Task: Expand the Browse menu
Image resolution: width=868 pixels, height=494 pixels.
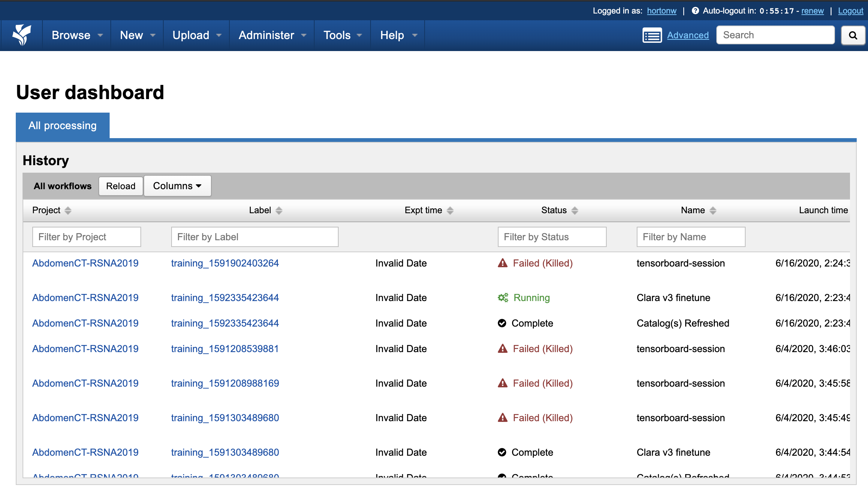Action: pyautogui.click(x=77, y=35)
